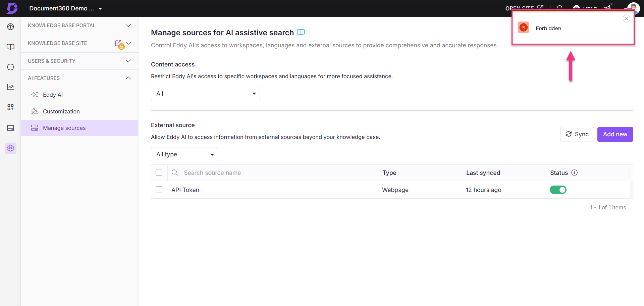Image resolution: width=644 pixels, height=306 pixels.
Task: Open the announcements megaphone icon
Action: click(x=608, y=7)
